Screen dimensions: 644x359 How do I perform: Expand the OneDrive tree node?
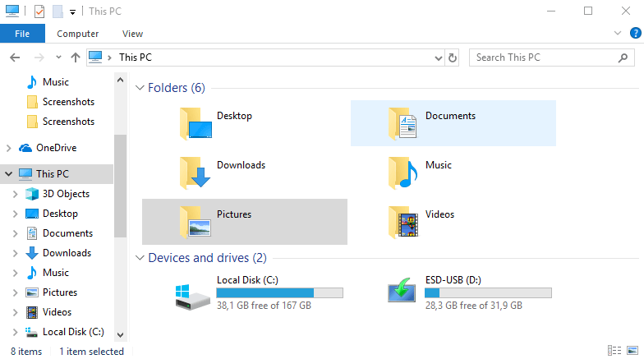click(x=8, y=148)
